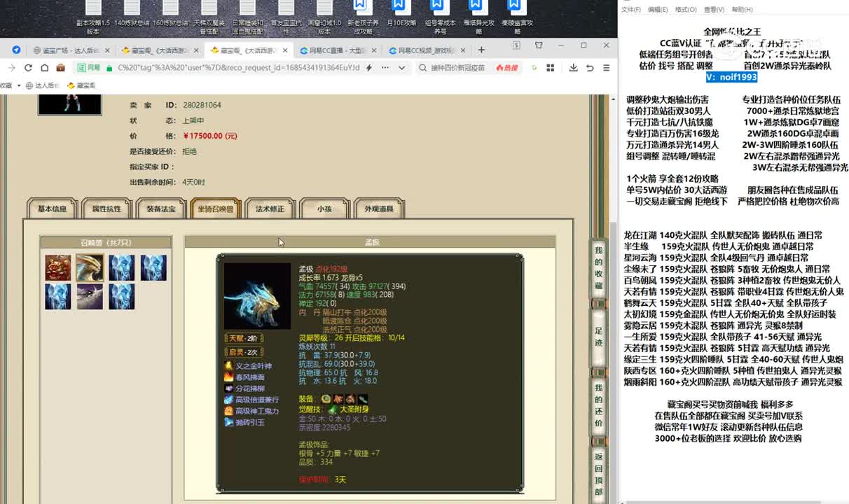
Task: Open desktop file 140炼狱总结
Action: coord(132,14)
